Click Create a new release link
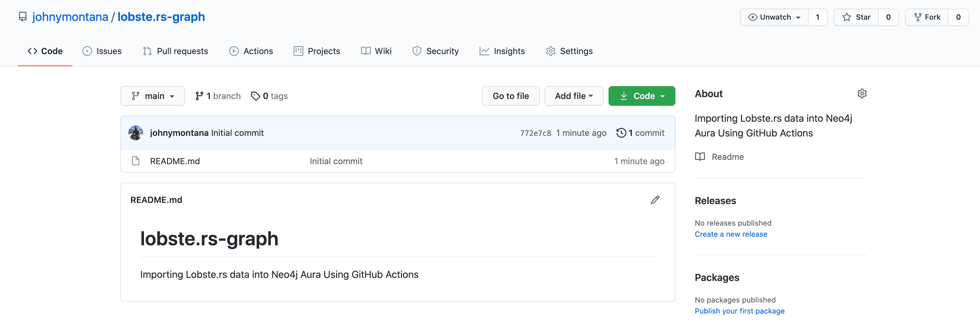The width and height of the screenshot is (980, 332). pyautogui.click(x=730, y=234)
